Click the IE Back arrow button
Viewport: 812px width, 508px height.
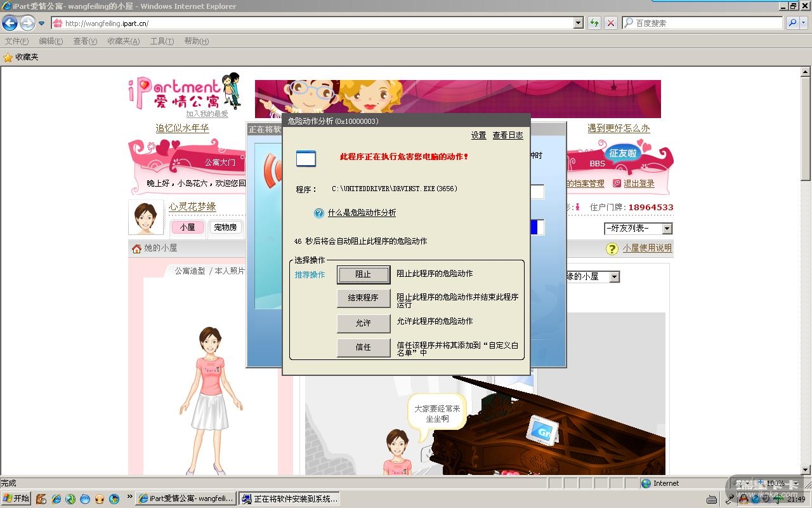click(x=10, y=23)
